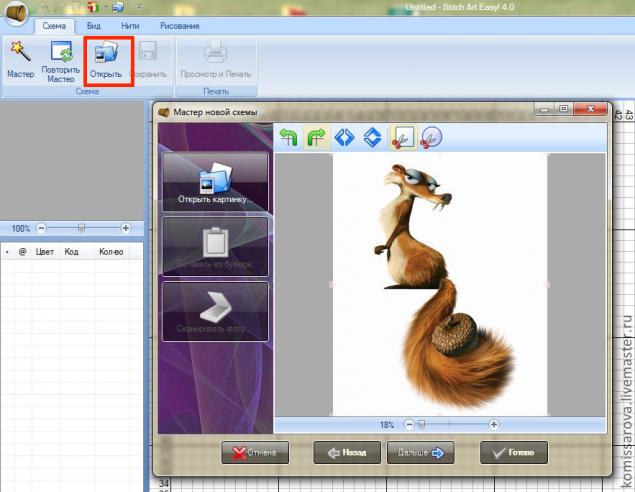The width and height of the screenshot is (635, 492).
Task: Click the Код column header
Action: [71, 252]
